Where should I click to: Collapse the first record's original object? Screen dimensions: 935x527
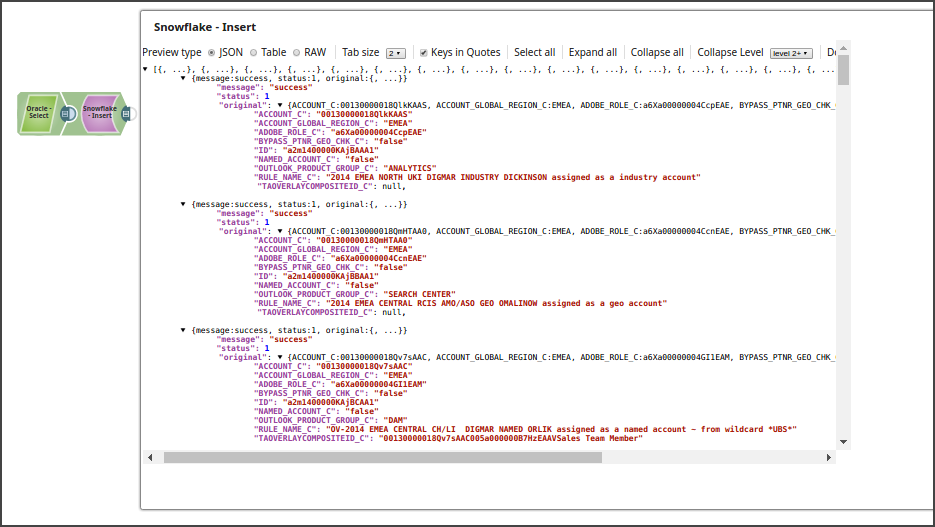click(280, 105)
